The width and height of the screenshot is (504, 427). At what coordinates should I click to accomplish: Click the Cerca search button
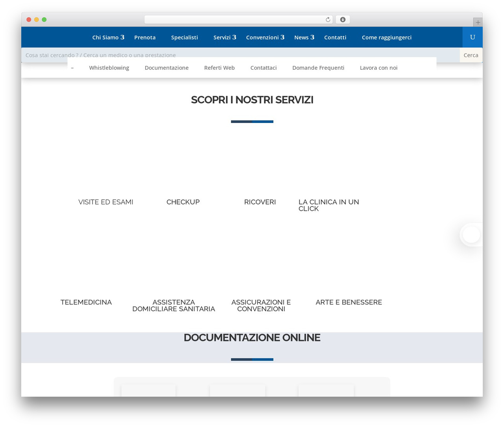coord(471,55)
